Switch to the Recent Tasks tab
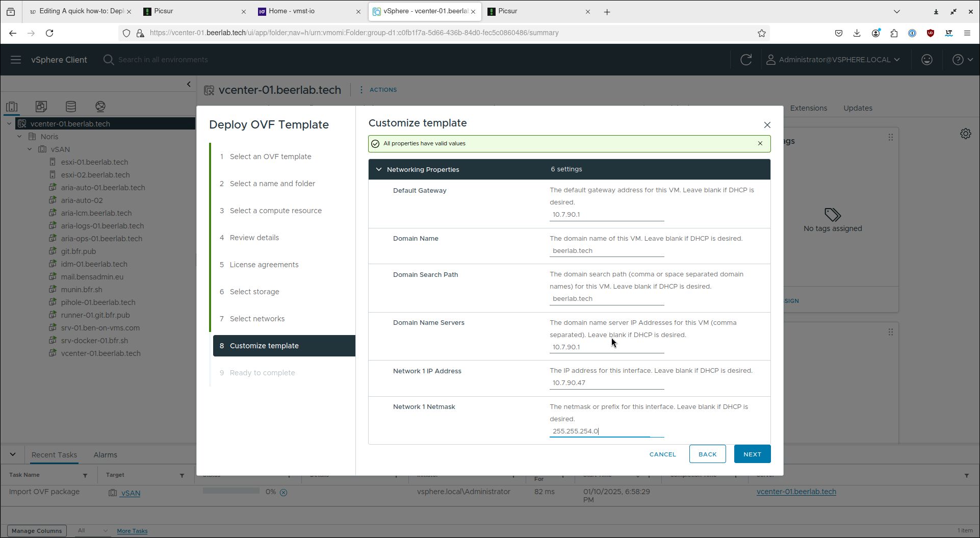Image resolution: width=980 pixels, height=538 pixels. point(54,455)
